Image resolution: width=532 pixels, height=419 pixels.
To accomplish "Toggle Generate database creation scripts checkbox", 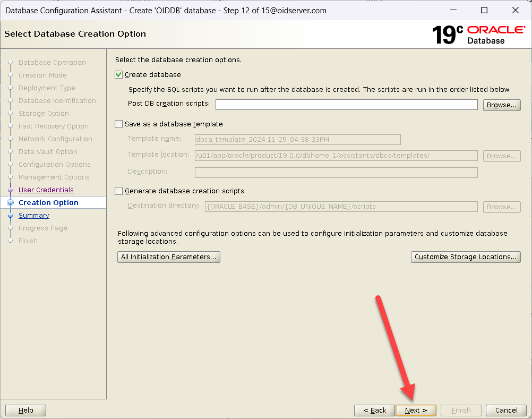I will [119, 191].
